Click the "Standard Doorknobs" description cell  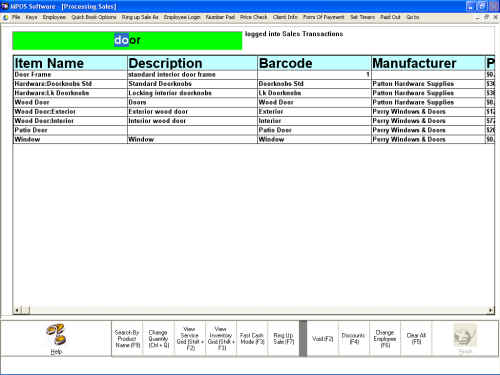click(192, 84)
